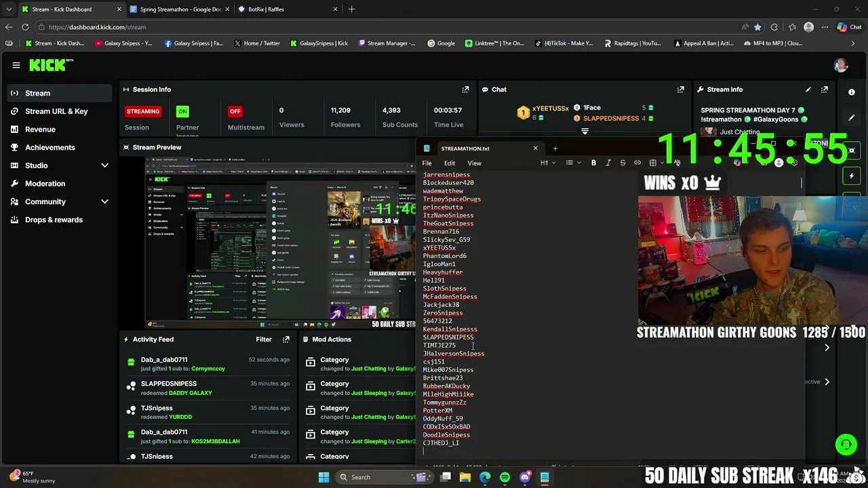Toggle the Partner Income ON switch
The height and width of the screenshot is (488, 868).
pyautogui.click(x=182, y=111)
